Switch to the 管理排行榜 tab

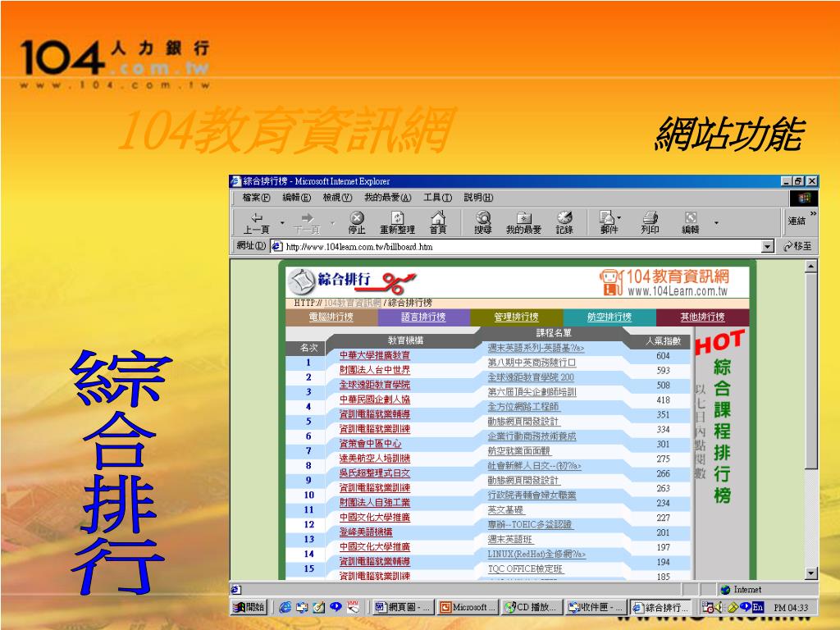517,317
